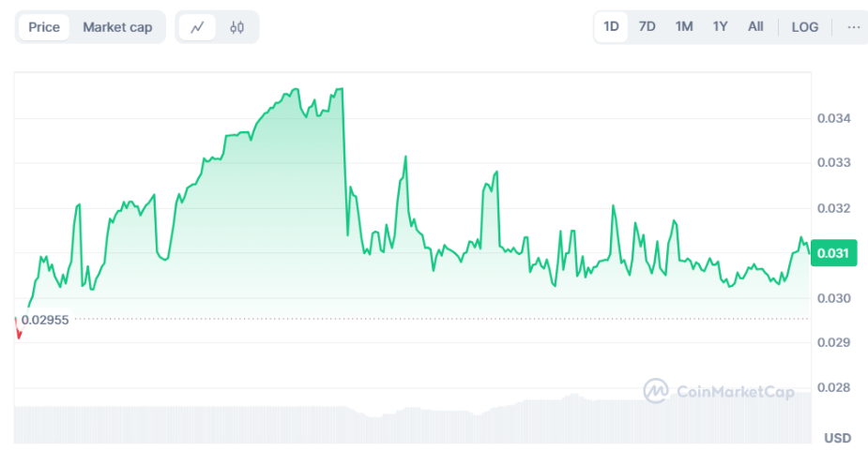This screenshot has height=451, width=868.
Task: Switch to the Market cap tab
Action: (x=117, y=27)
